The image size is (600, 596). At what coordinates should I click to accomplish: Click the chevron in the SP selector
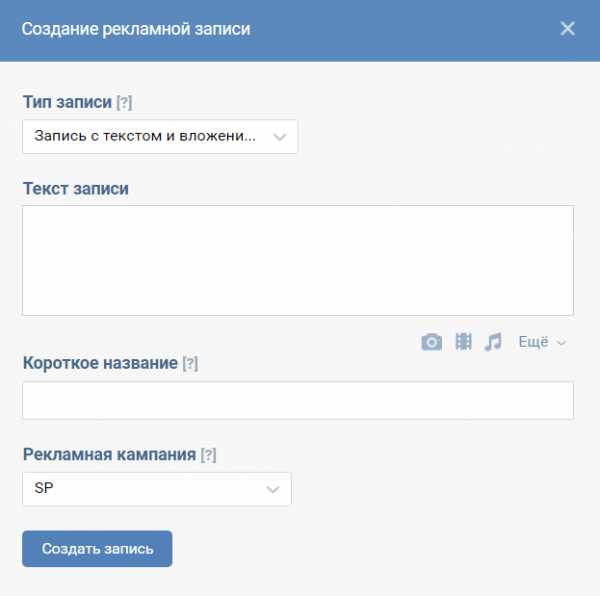coord(273,489)
